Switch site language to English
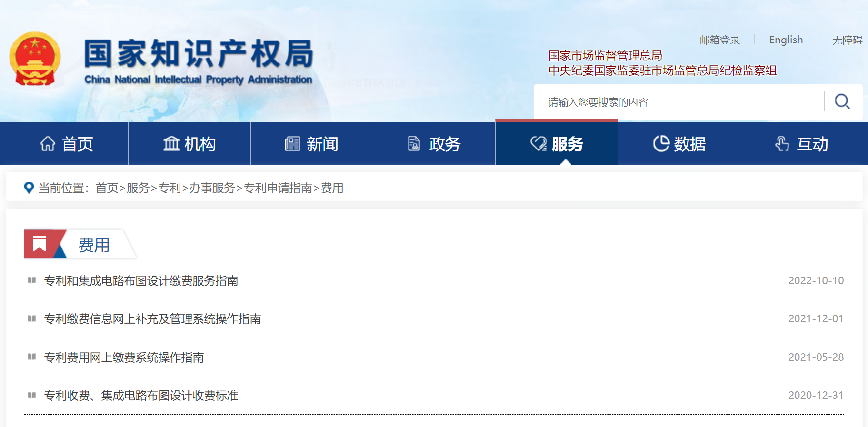The height and width of the screenshot is (427, 868). click(786, 40)
